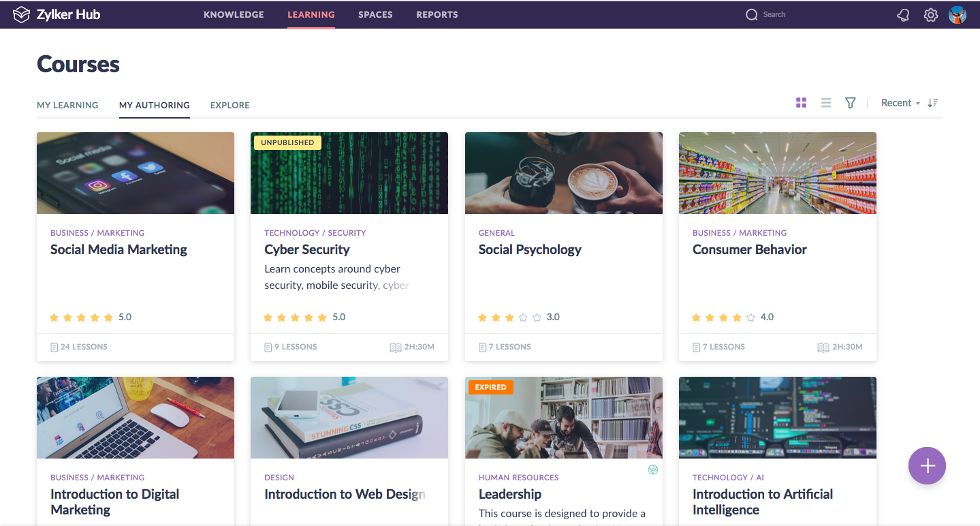Image resolution: width=980 pixels, height=526 pixels.
Task: Open the Cyber Security course title
Action: (307, 250)
